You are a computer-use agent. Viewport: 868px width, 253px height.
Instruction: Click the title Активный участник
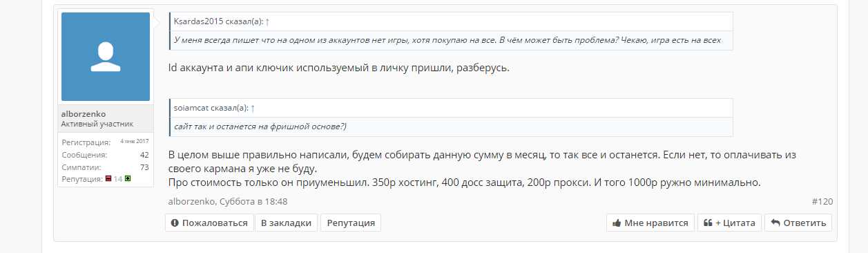97,124
